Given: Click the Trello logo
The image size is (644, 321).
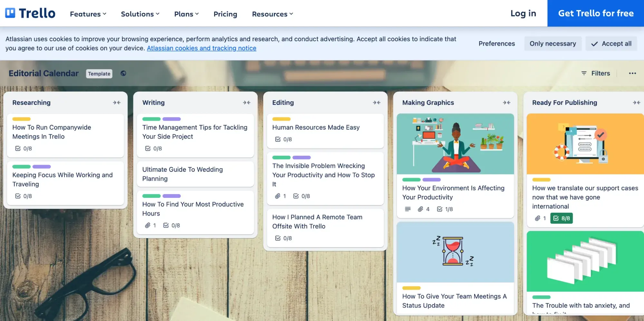Looking at the screenshot, I should coord(30,13).
